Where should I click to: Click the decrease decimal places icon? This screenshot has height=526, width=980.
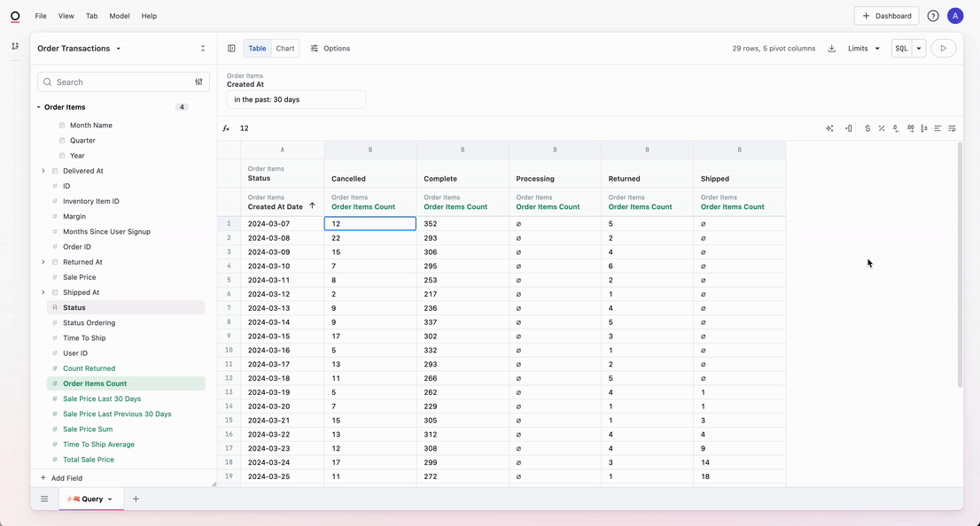[x=896, y=128]
